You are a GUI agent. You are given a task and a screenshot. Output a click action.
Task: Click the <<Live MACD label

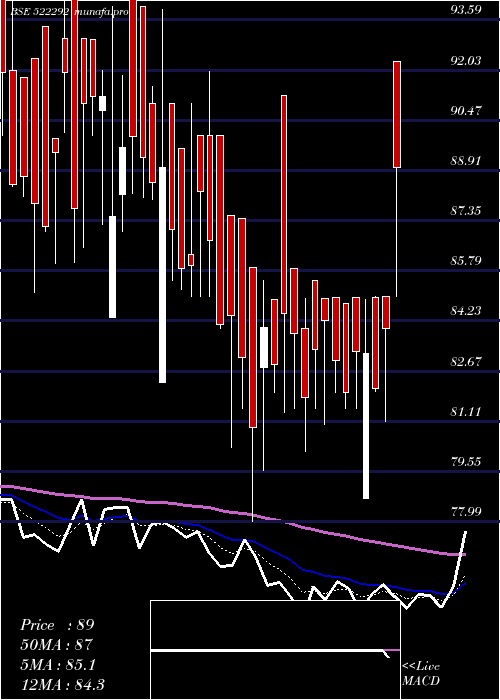(421, 673)
